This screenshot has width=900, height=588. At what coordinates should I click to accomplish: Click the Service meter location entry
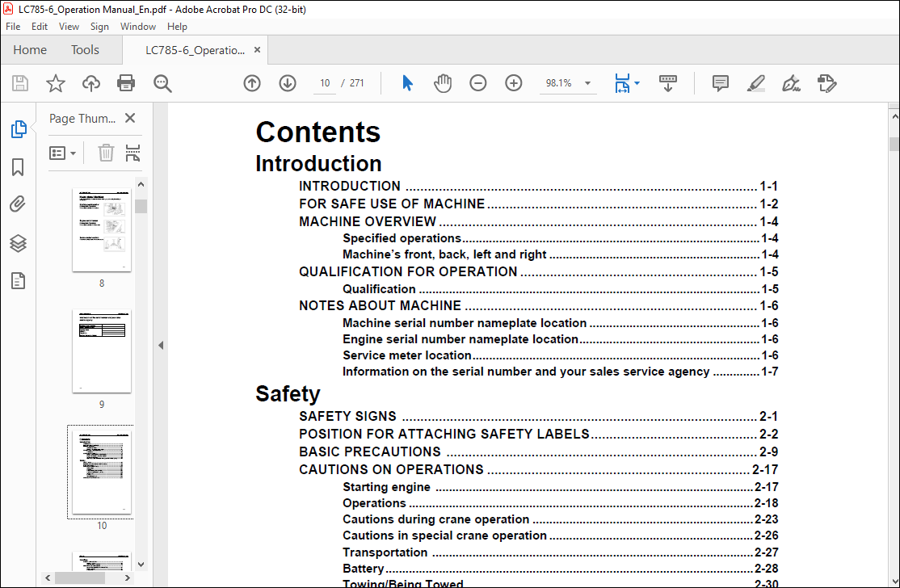point(560,355)
